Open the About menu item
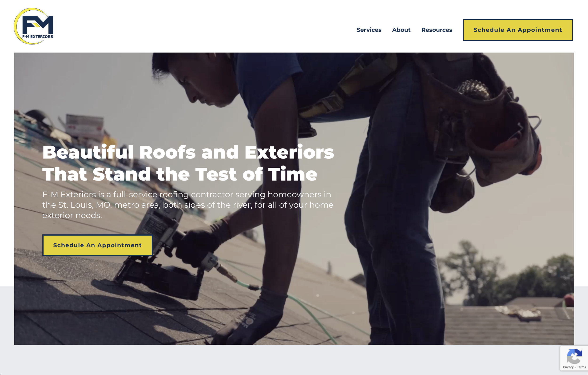The height and width of the screenshot is (375, 588). (401, 30)
